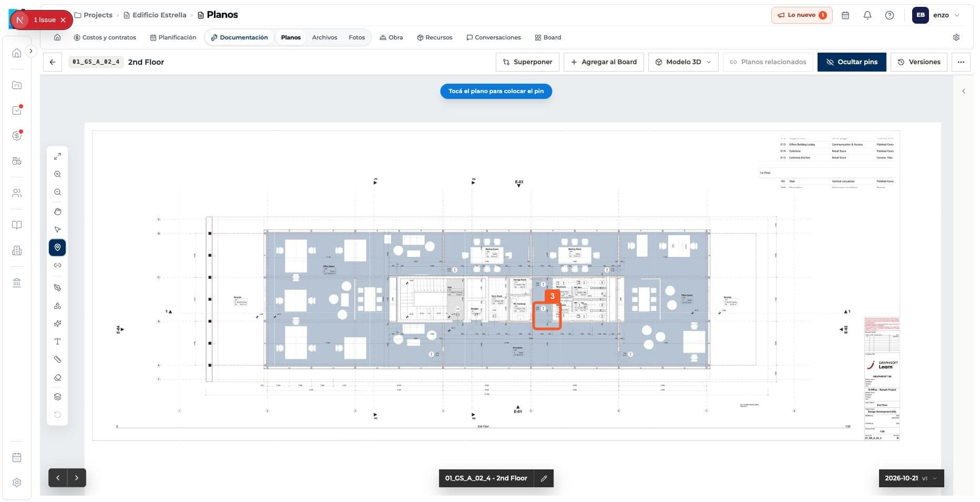Select the ruler measure tool
Viewport: 980px width, 502px height.
(x=57, y=359)
